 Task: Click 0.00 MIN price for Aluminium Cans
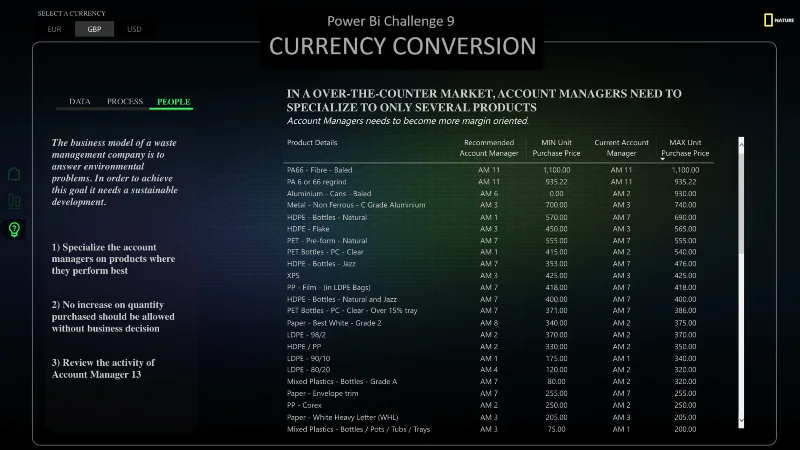[x=556, y=193]
